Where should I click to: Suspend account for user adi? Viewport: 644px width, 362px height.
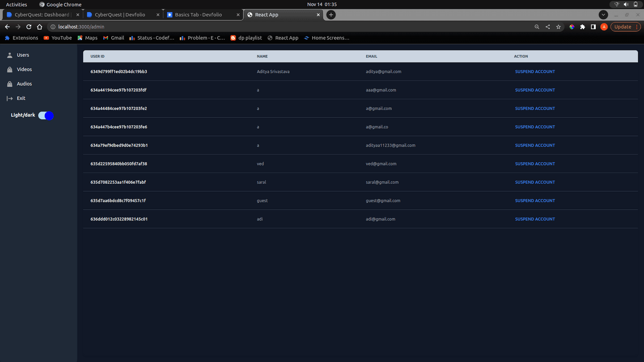(x=535, y=219)
